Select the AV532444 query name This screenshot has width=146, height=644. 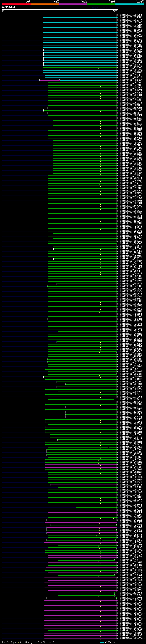click(x=8, y=8)
